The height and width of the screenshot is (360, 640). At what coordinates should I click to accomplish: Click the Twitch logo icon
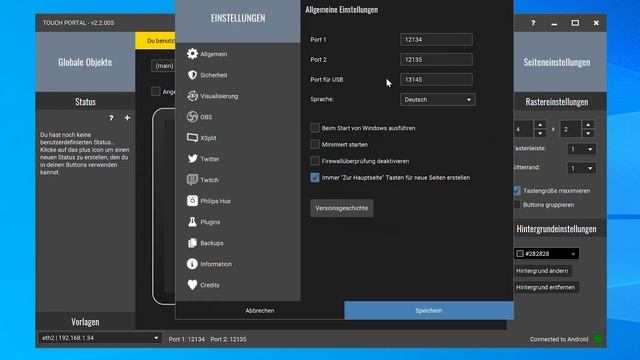tap(192, 180)
